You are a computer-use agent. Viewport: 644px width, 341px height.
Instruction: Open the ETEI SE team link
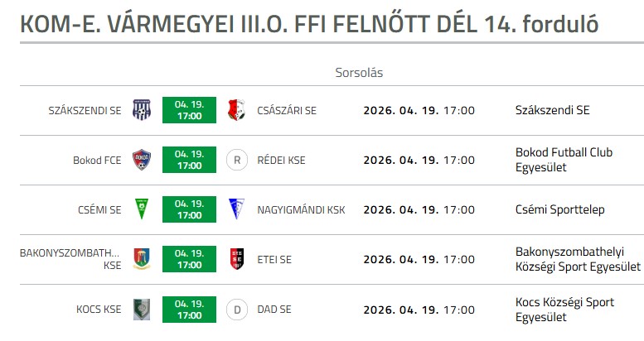[x=274, y=259]
